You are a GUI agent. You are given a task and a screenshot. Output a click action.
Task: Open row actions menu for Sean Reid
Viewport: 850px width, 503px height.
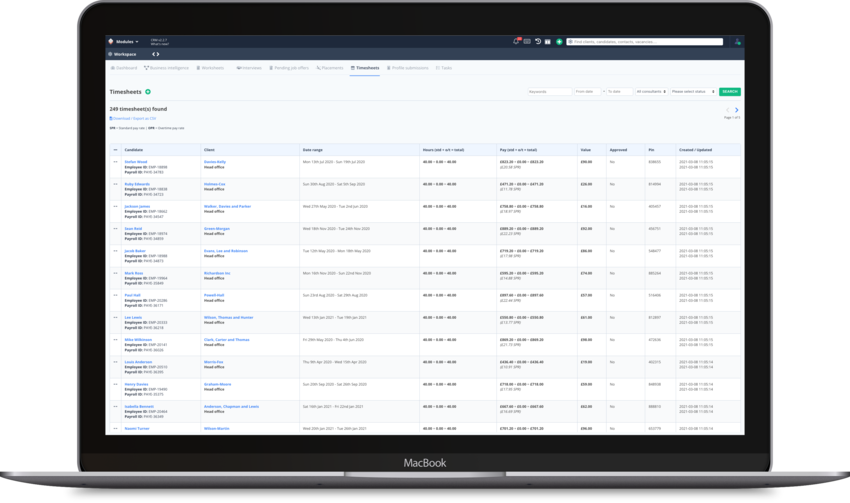[115, 228]
